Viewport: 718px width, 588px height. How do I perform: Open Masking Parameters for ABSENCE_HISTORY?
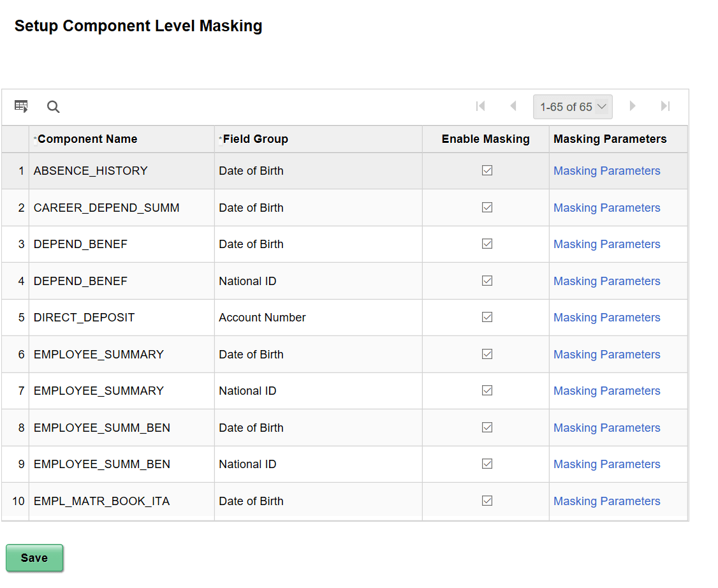(x=606, y=170)
